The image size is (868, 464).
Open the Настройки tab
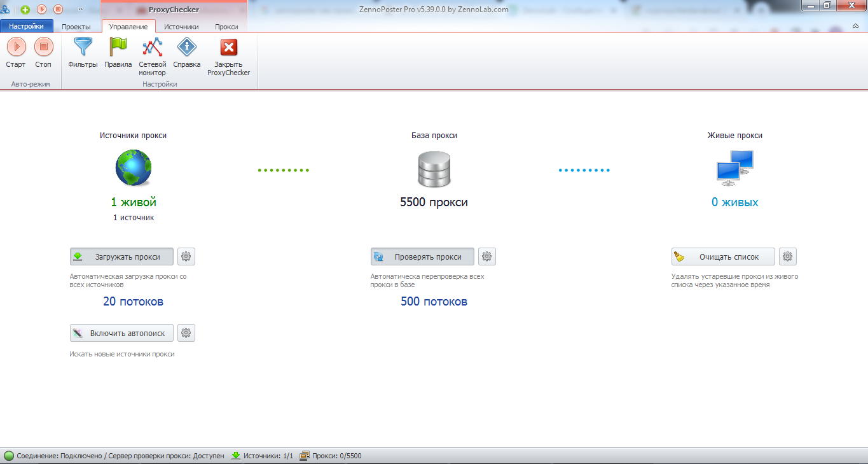tap(26, 26)
